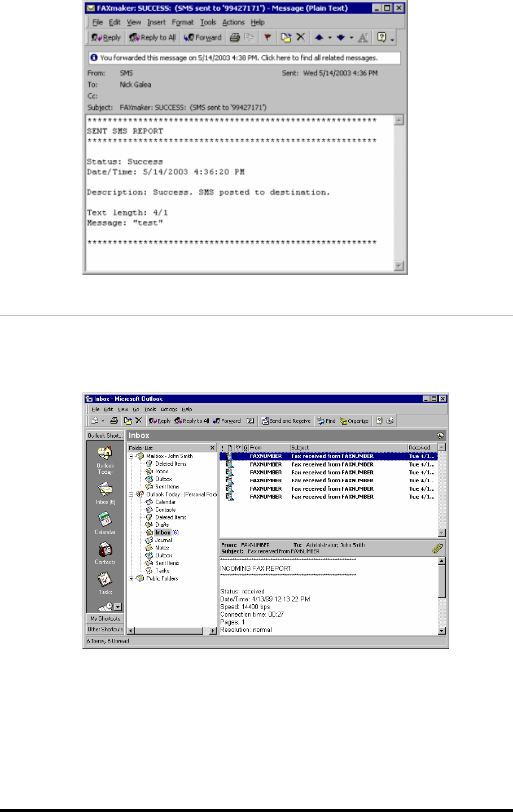Sort by the flag status column header
513x812 pixels.
tap(238, 447)
